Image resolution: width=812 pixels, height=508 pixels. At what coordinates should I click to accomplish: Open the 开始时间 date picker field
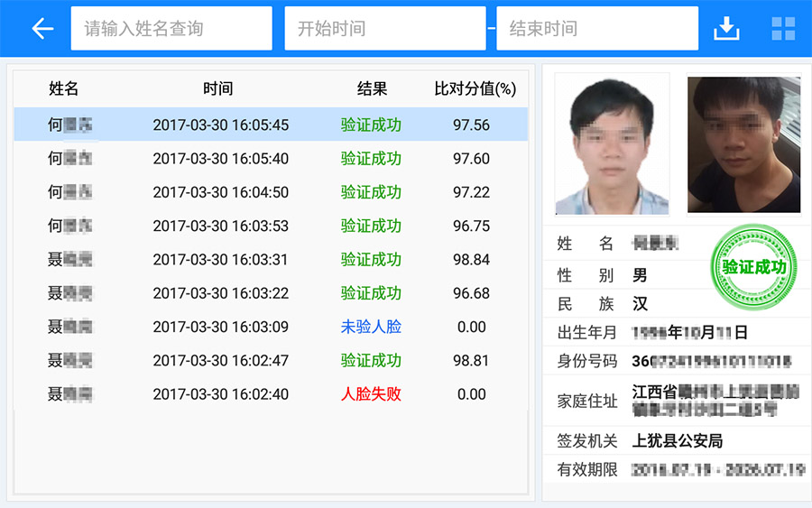pyautogui.click(x=384, y=29)
